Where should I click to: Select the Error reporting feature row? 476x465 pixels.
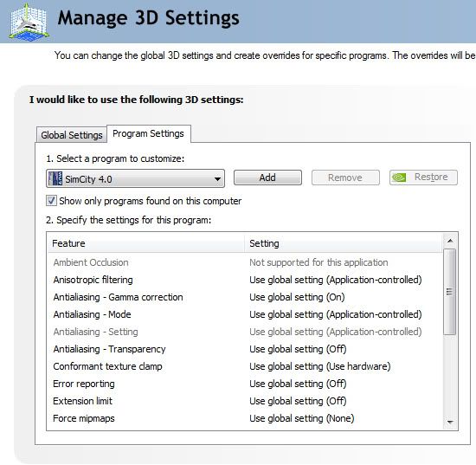(x=245, y=384)
